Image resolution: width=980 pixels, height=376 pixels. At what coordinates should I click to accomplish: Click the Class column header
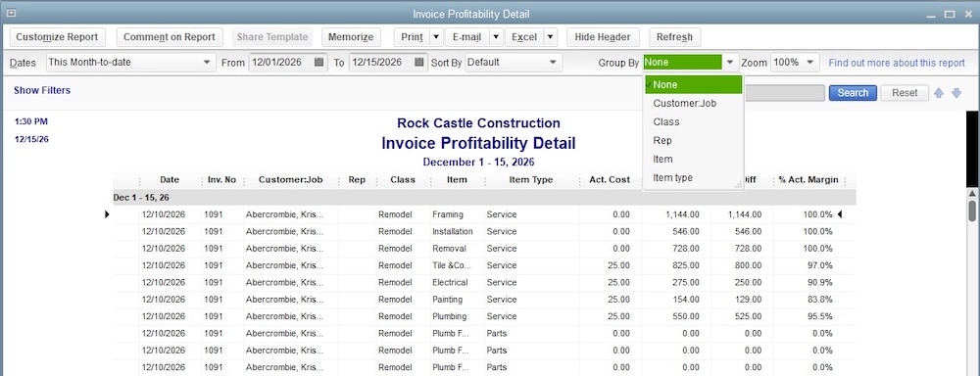tap(403, 180)
